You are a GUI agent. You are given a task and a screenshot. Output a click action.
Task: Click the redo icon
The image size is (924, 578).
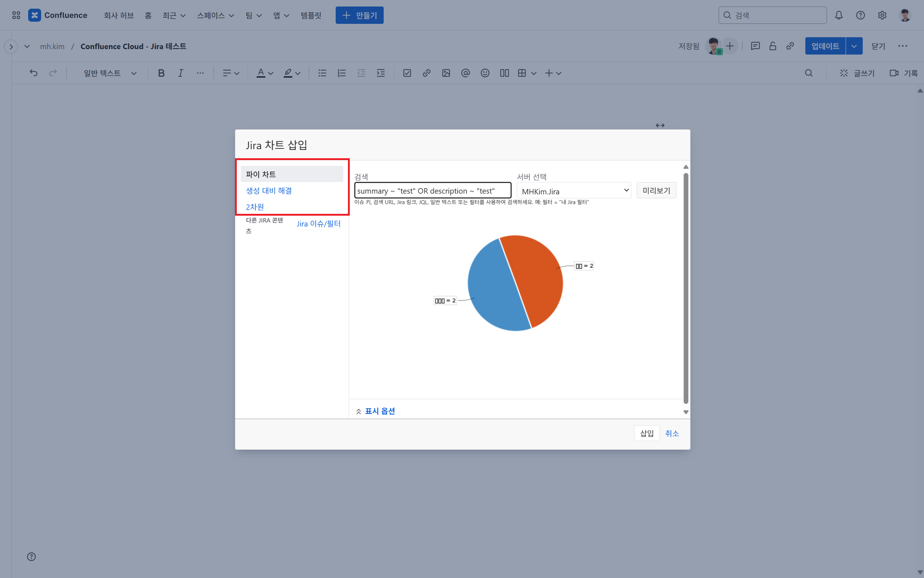point(53,73)
